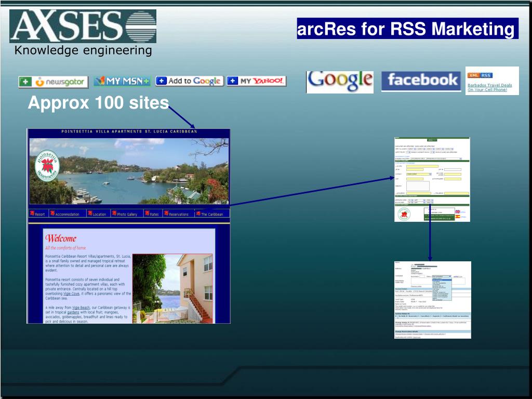The width and height of the screenshot is (532, 399).
Task: Click the reservation details screenshot thumbnail
Action: point(433,300)
